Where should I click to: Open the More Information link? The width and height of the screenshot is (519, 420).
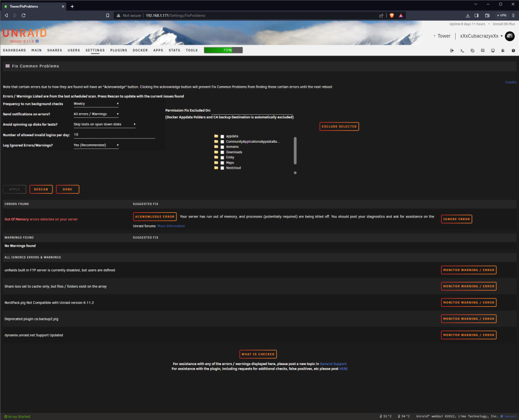point(171,226)
